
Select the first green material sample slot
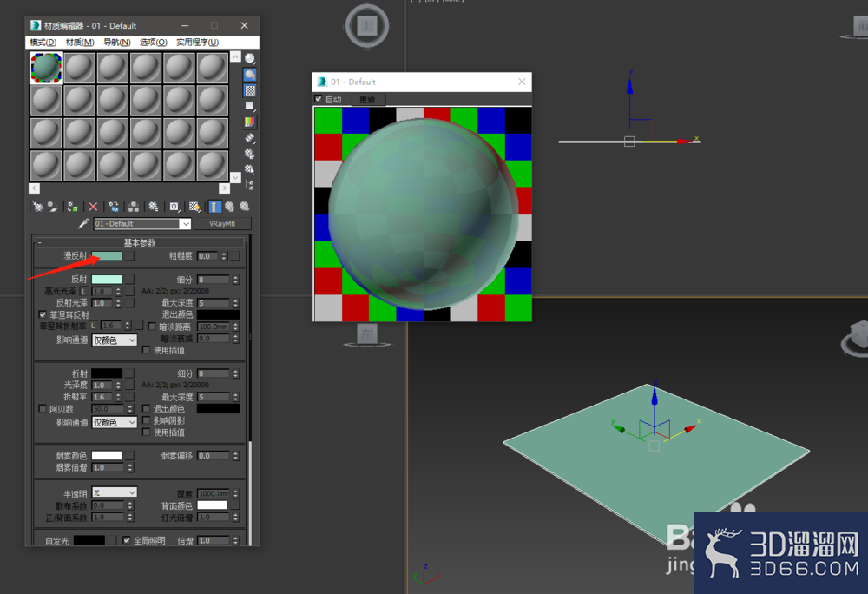46,68
